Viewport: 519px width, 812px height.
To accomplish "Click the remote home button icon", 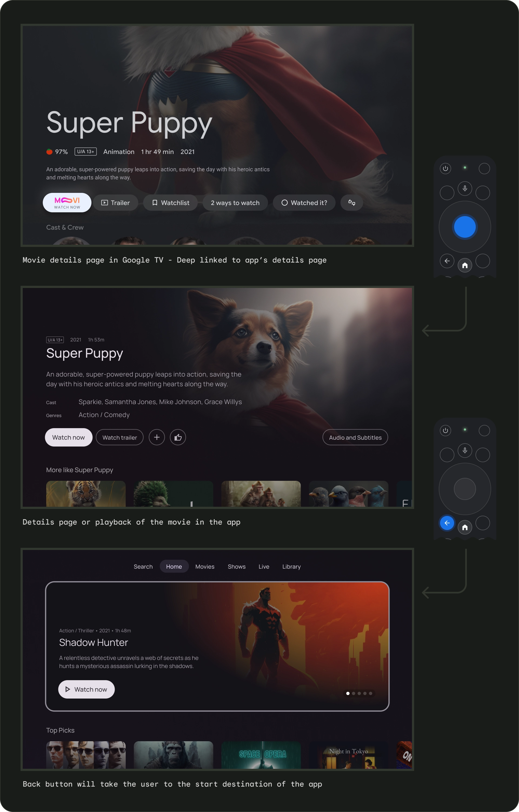I will click(x=464, y=264).
